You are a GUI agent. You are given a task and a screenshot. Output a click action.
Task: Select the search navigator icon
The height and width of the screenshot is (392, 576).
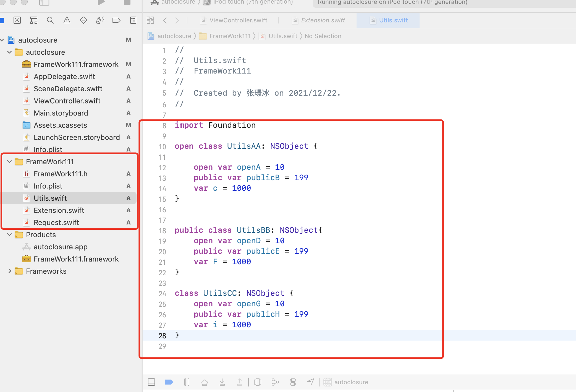click(50, 20)
